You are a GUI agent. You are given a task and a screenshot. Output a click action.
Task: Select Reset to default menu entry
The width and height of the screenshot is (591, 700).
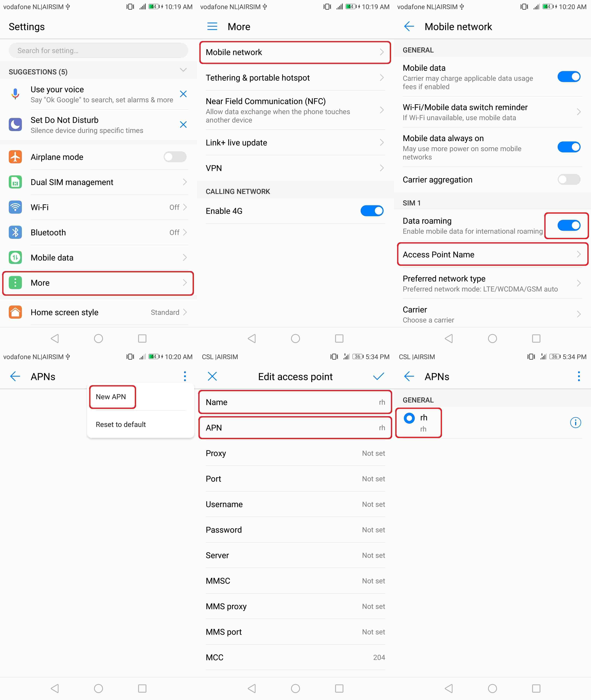pos(121,425)
